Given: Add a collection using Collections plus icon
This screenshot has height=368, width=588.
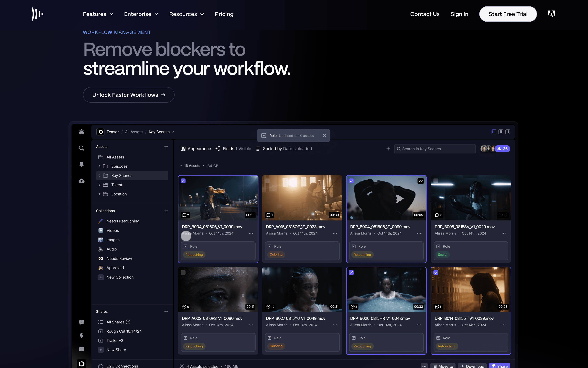Looking at the screenshot, I should point(166,211).
